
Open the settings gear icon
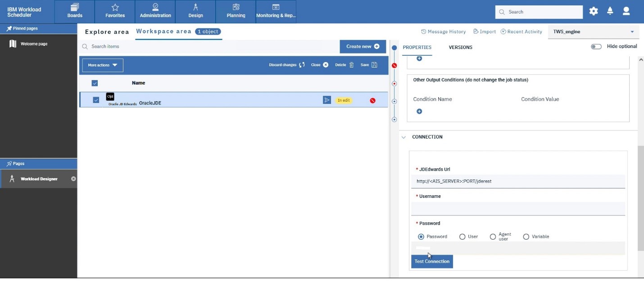594,12
